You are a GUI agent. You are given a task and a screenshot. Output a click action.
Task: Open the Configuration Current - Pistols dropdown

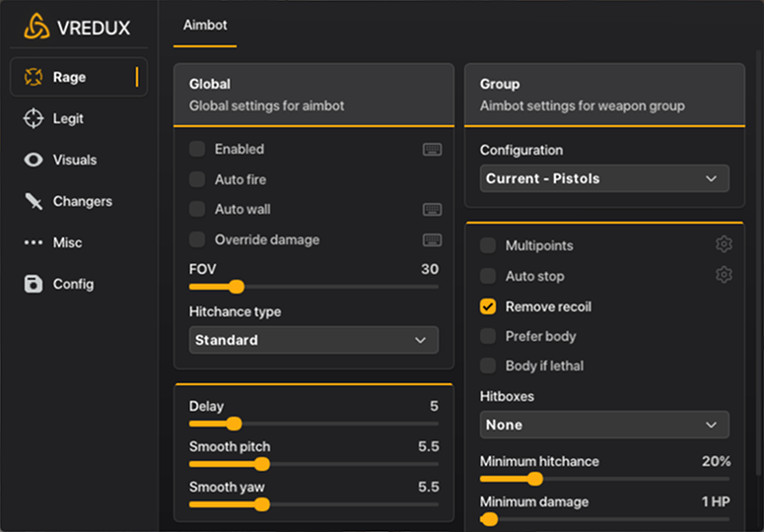[604, 178]
